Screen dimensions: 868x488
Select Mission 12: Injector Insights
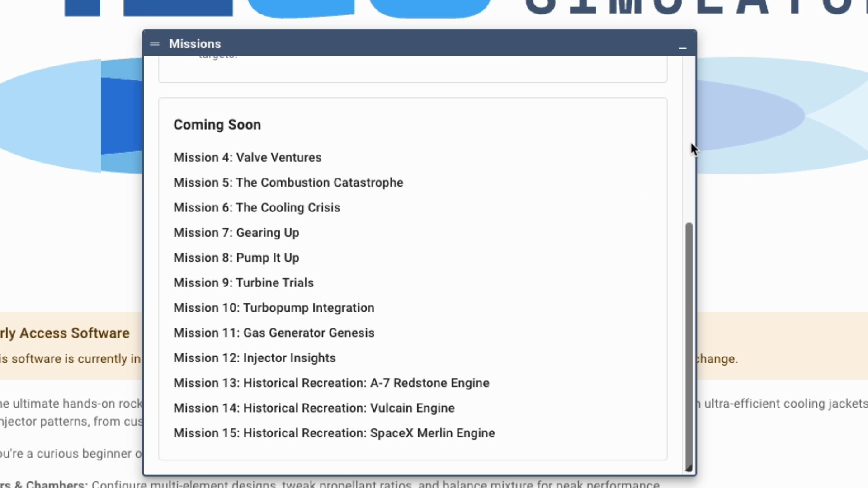point(255,358)
